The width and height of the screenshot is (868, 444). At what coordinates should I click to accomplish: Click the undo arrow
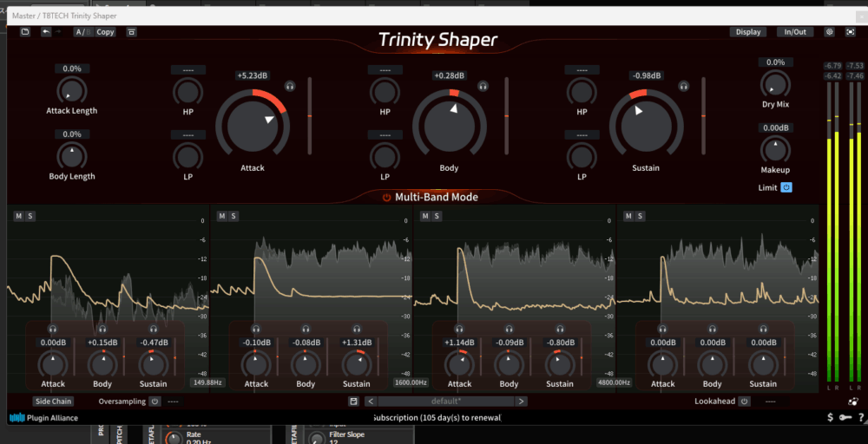[x=46, y=32]
